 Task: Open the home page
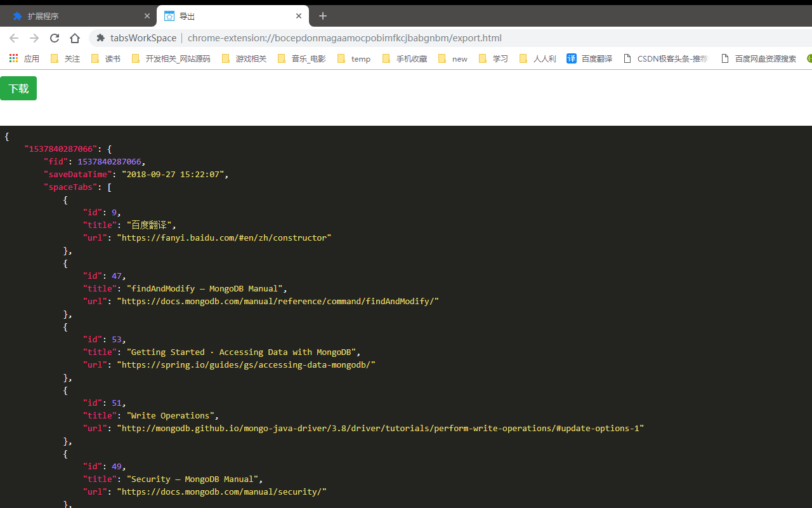tap(75, 38)
